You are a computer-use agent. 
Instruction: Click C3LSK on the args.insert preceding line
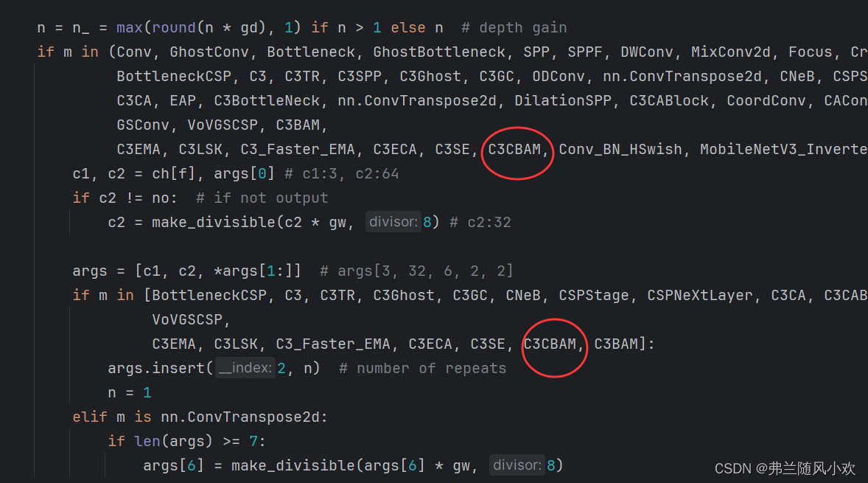pyautogui.click(x=236, y=344)
